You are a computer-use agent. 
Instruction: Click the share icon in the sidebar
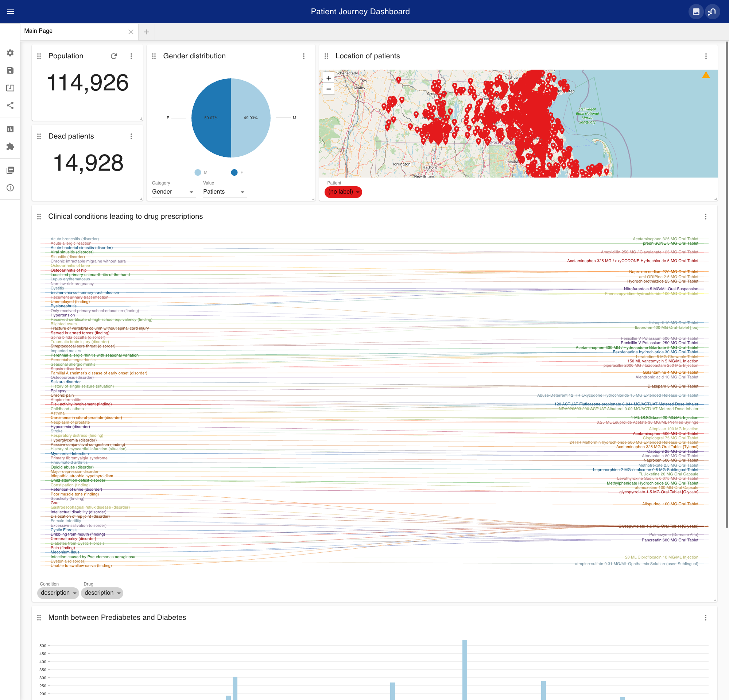coord(11,106)
